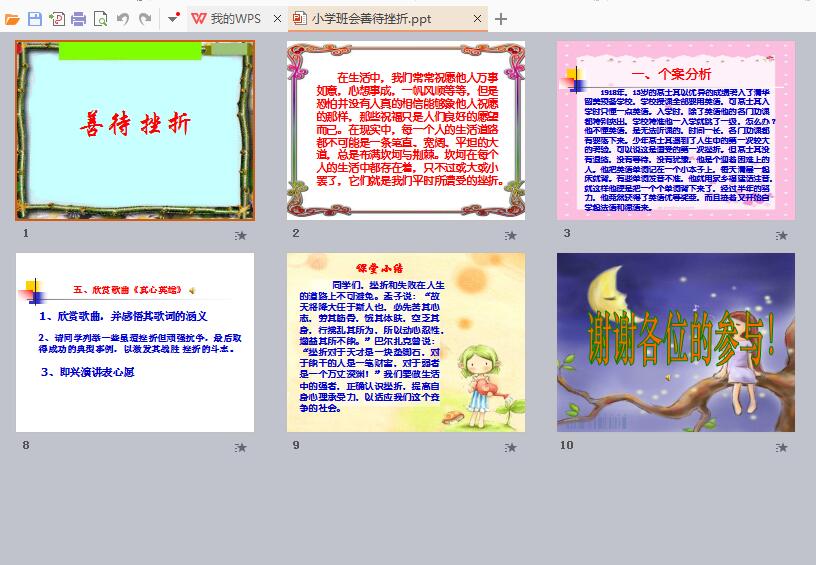Close the 我的WPS tab
This screenshot has width=816, height=565.
[x=277, y=19]
